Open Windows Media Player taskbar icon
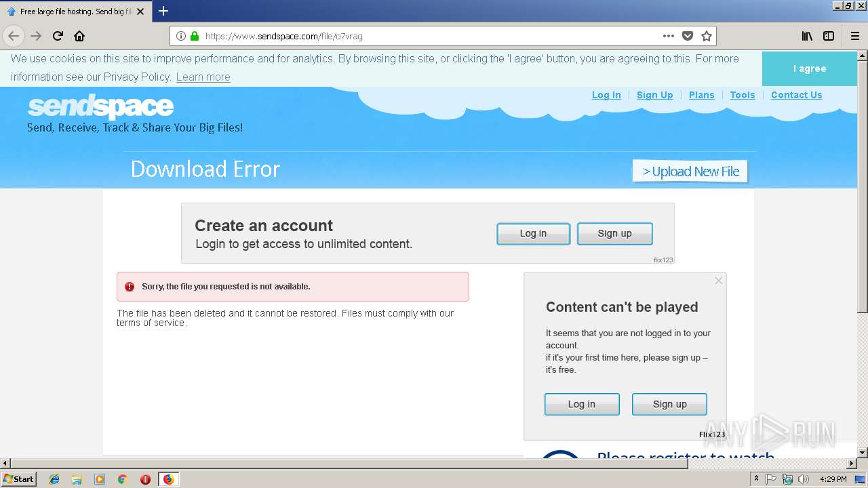The height and width of the screenshot is (488, 868). coord(100,479)
